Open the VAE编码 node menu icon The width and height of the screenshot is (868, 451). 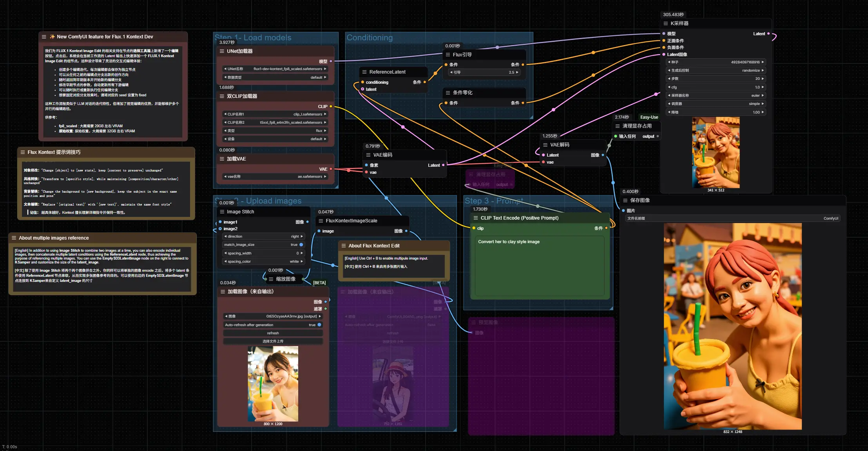coord(368,155)
